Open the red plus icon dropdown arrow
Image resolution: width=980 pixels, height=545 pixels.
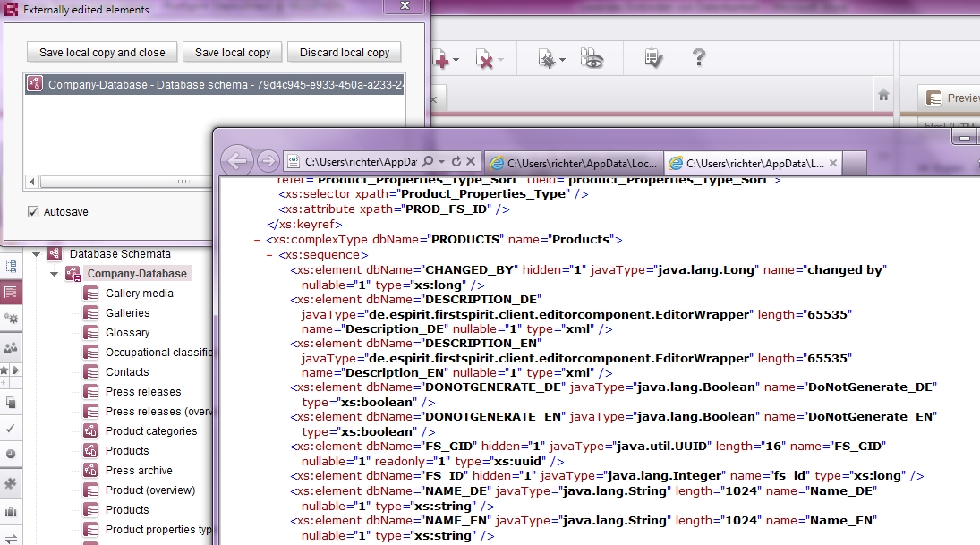[456, 60]
